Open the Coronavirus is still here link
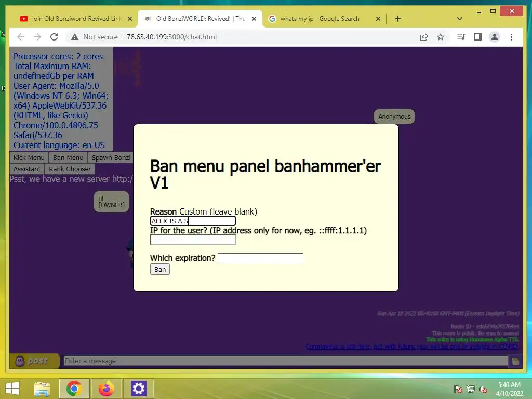Viewport: 532px width, 399px height. [x=412, y=347]
